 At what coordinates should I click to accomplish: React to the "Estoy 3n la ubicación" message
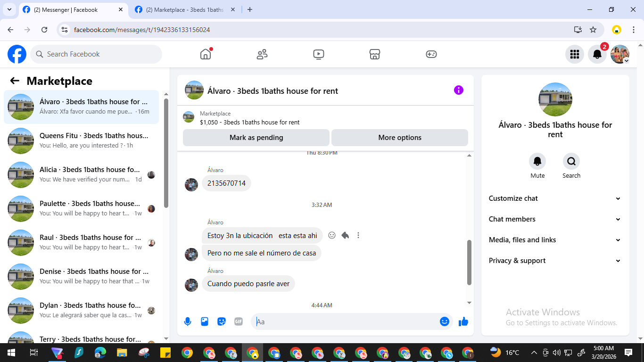tap(332, 235)
